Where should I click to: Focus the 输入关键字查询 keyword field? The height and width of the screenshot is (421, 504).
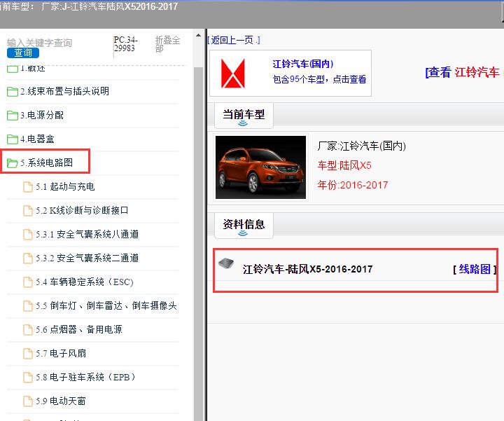(x=39, y=43)
